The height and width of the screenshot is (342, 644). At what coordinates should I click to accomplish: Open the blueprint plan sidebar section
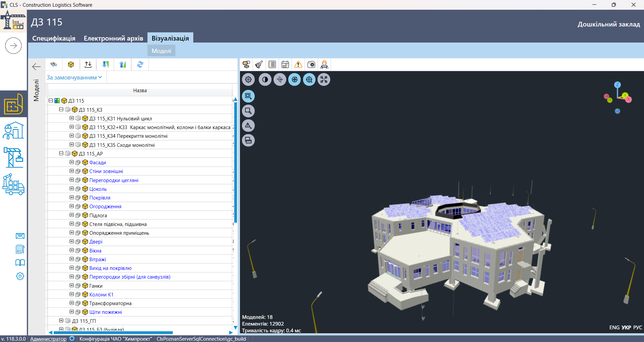(13, 104)
